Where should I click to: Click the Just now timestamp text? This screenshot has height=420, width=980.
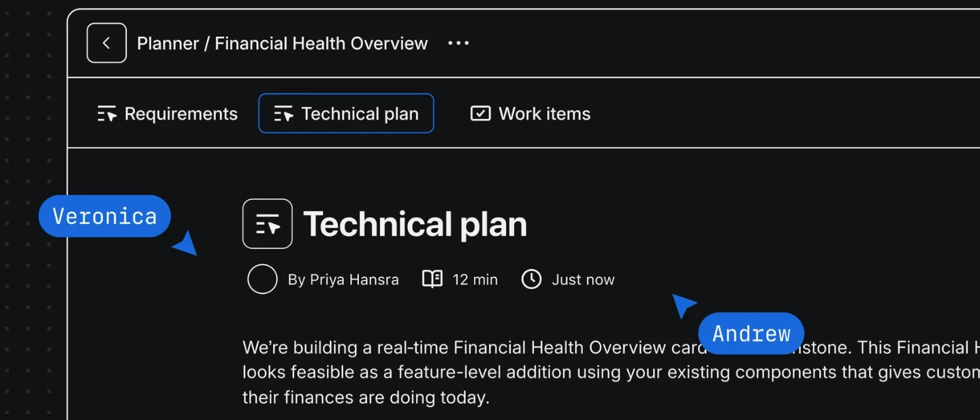(583, 280)
